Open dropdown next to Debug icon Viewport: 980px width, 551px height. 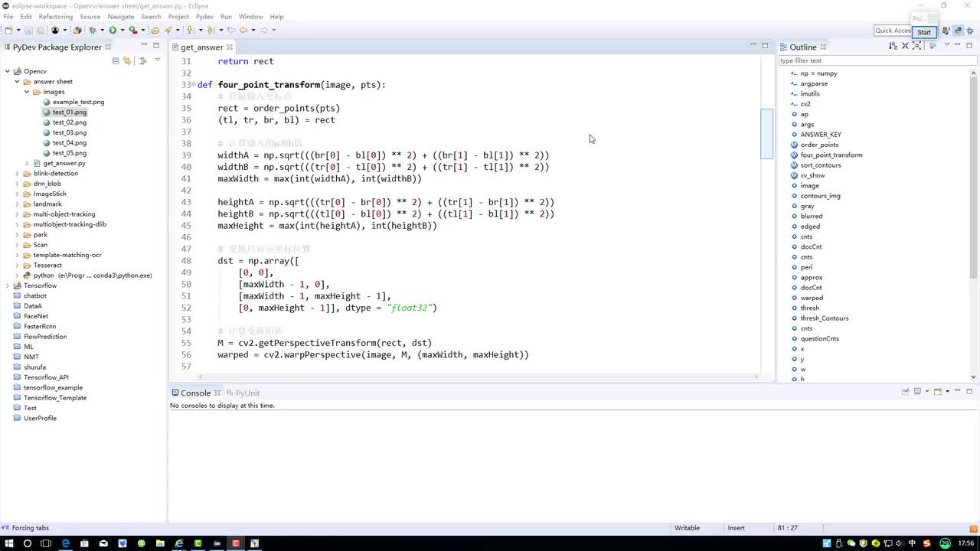pos(100,31)
